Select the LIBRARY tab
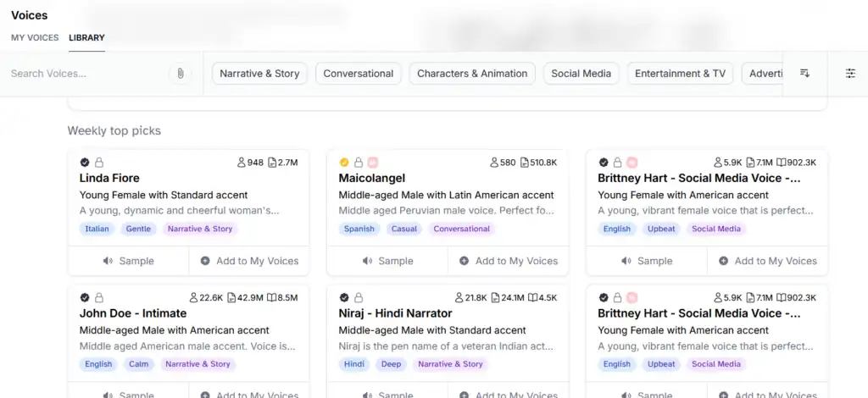This screenshot has width=868, height=398. [87, 37]
